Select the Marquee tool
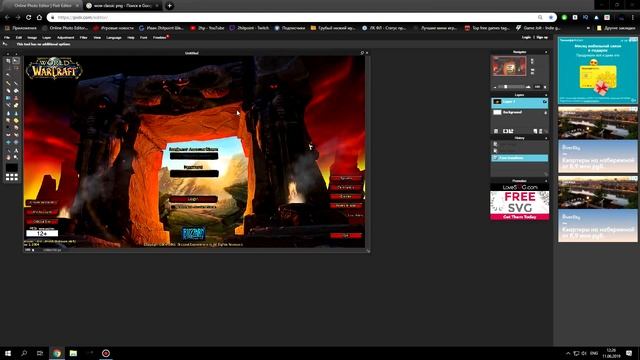This screenshot has width=640, height=360. 8,68
